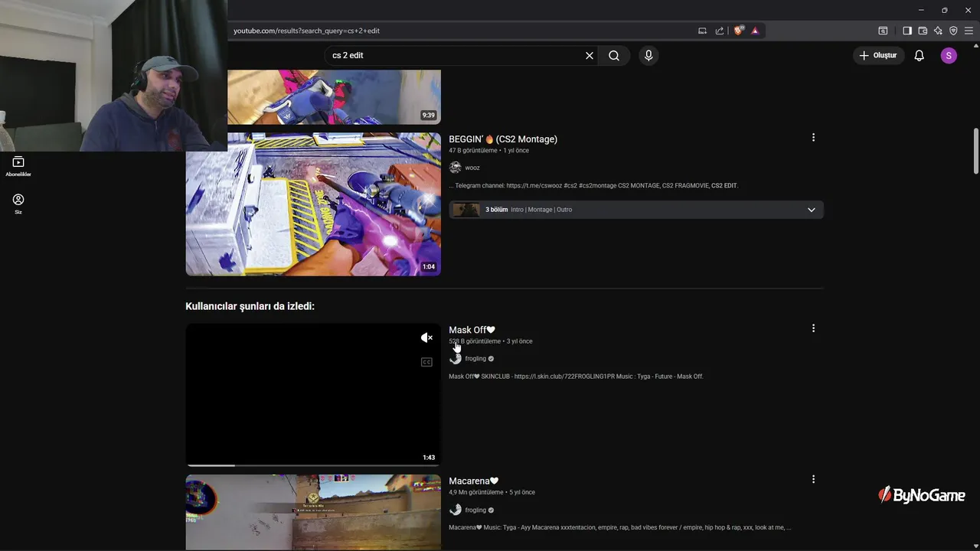980x551 pixels.
Task: Open the wooz channel avatar
Action: [456, 168]
